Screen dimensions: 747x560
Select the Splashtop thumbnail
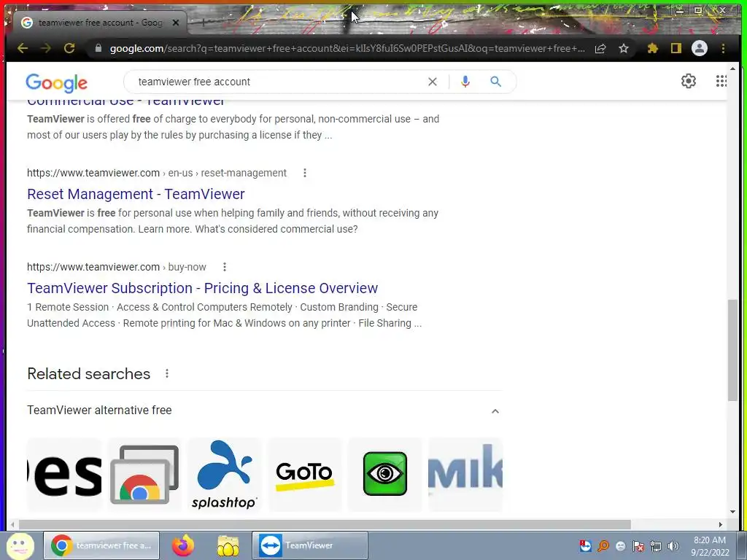225,474
